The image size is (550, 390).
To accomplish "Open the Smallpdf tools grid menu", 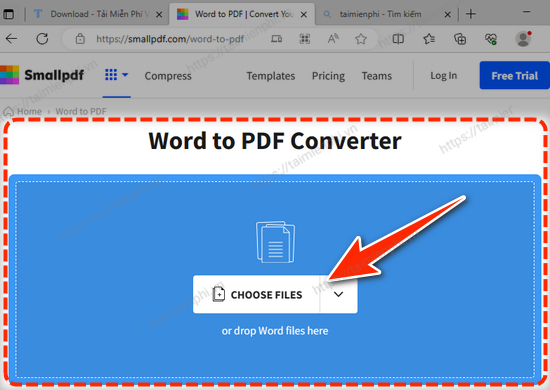I will coord(116,75).
